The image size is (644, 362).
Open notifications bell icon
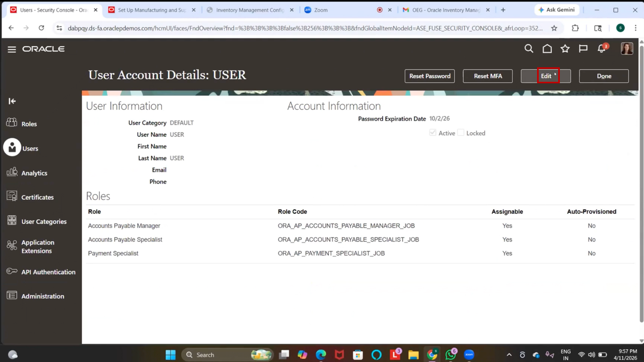click(x=602, y=49)
